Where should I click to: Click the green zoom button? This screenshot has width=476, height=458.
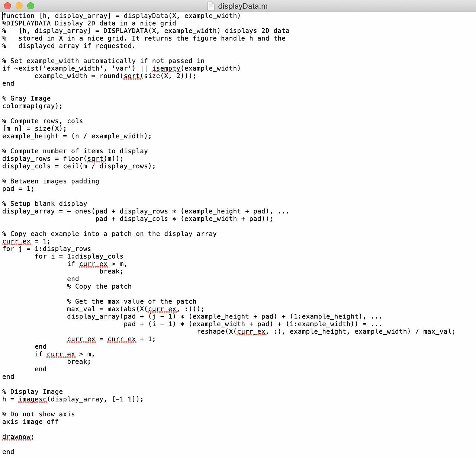tap(30, 6)
